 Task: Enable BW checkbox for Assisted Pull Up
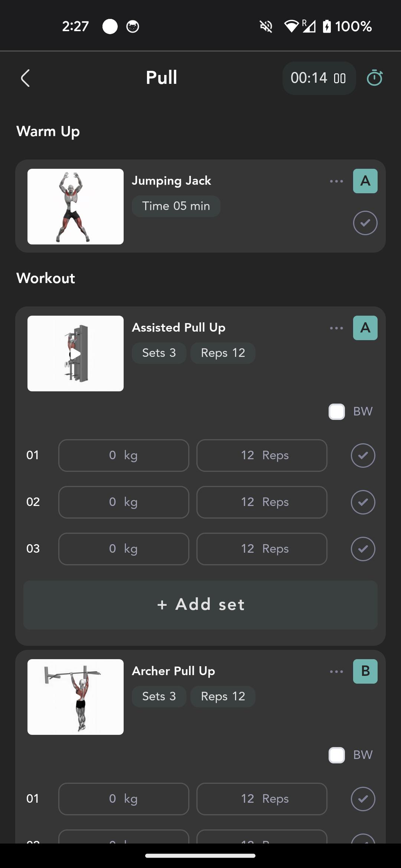pyautogui.click(x=337, y=412)
